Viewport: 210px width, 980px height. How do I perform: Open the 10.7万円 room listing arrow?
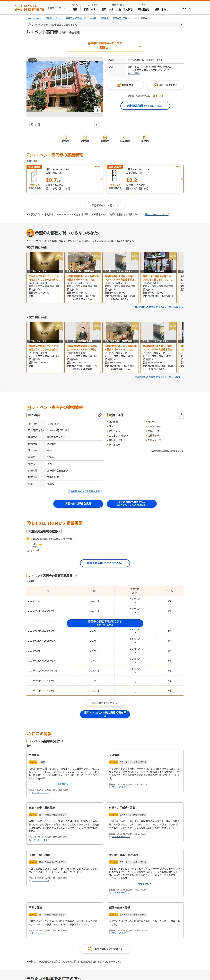click(x=101, y=179)
